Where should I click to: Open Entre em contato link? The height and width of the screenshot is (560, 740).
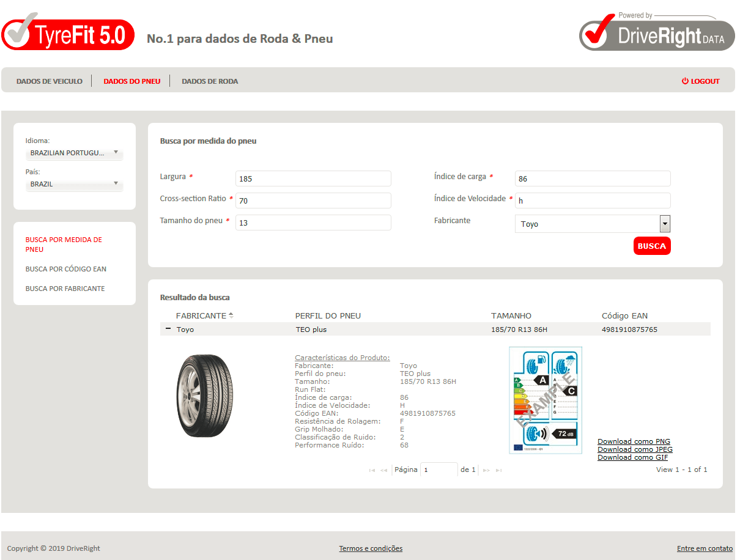click(x=705, y=548)
